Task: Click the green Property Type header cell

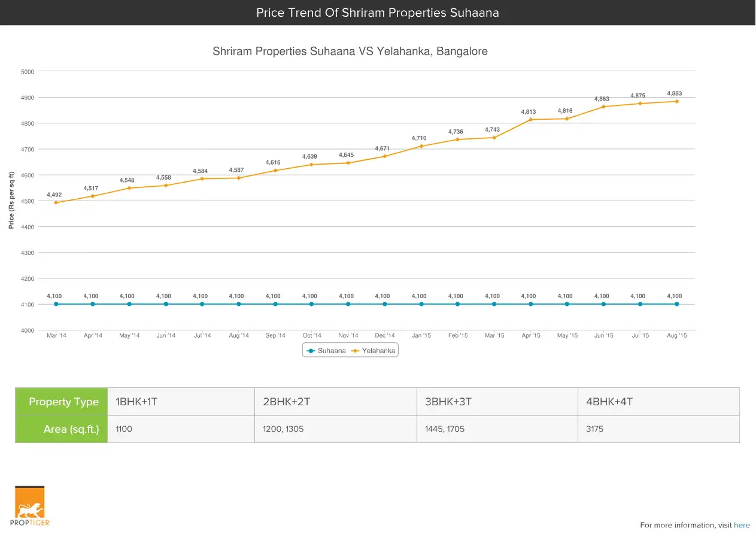Action: click(62, 402)
